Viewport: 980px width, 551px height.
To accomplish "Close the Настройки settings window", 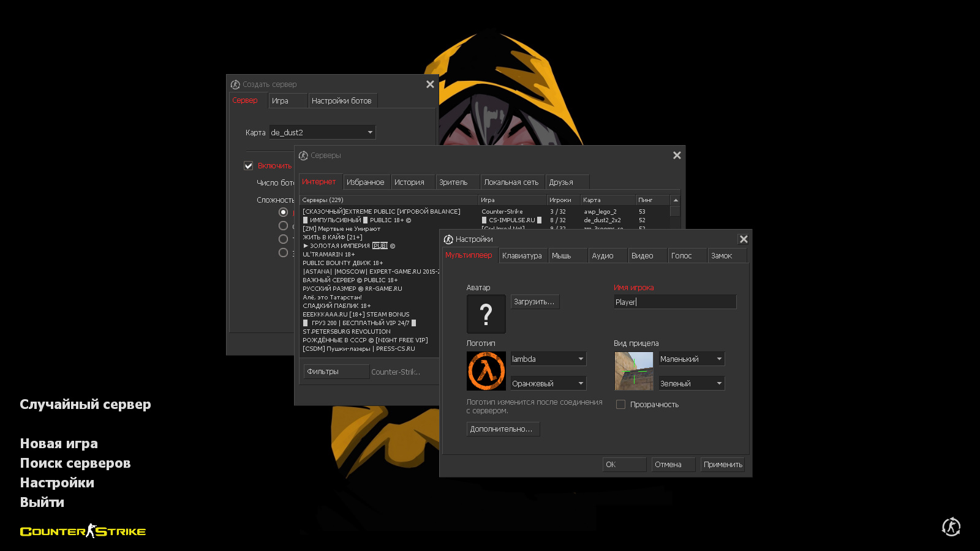I will [743, 239].
